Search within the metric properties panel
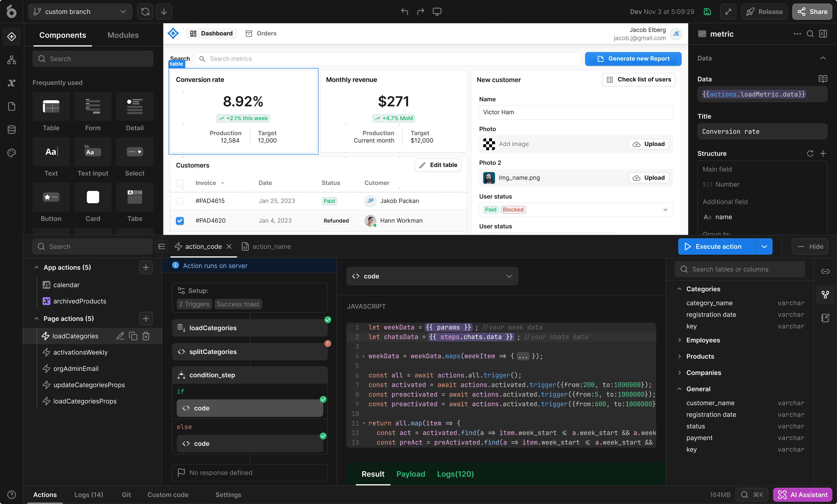The height and width of the screenshot is (504, 837). 810,34
